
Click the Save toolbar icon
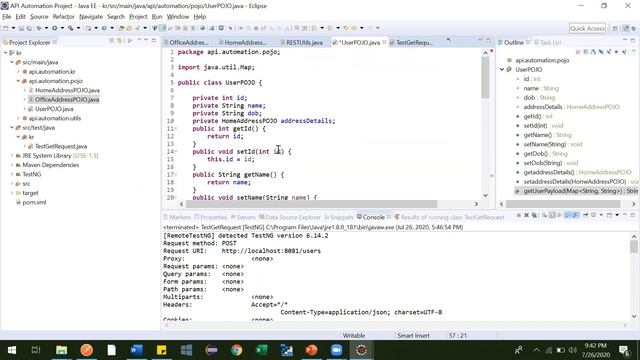21,28
